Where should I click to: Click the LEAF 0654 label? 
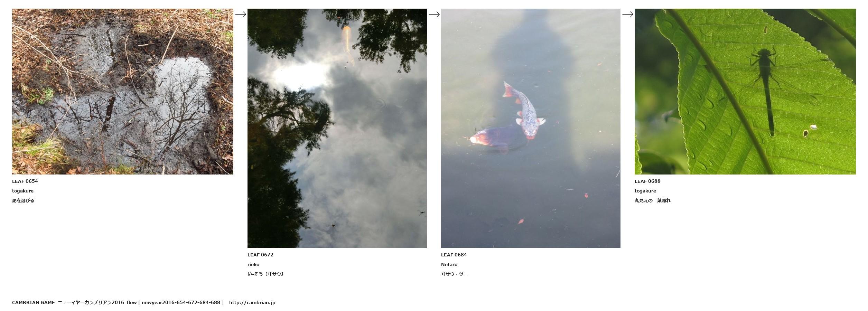click(x=25, y=181)
